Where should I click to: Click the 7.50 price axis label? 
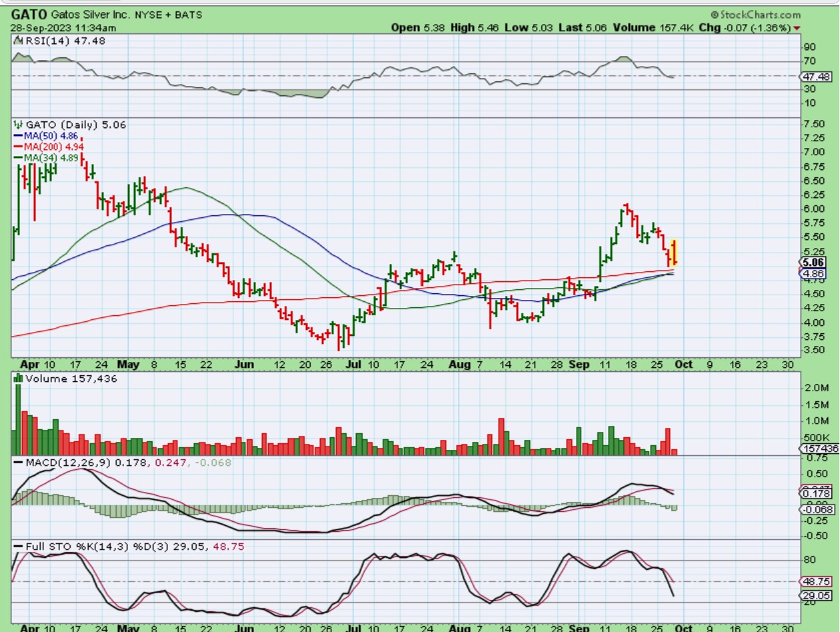click(x=814, y=125)
